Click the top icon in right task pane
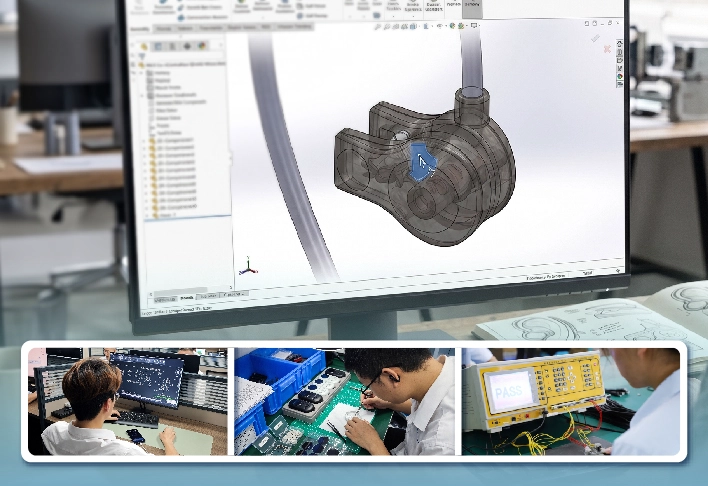The image size is (708, 486). click(620, 44)
